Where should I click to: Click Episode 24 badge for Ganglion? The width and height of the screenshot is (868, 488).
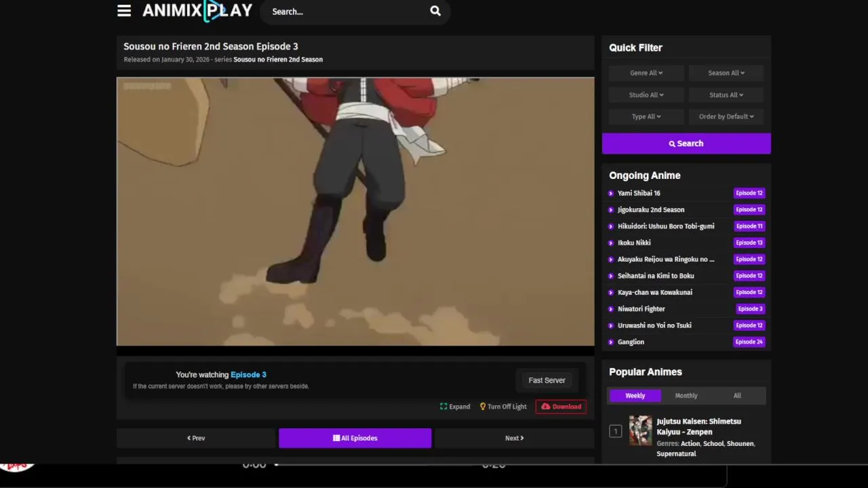(x=749, y=342)
